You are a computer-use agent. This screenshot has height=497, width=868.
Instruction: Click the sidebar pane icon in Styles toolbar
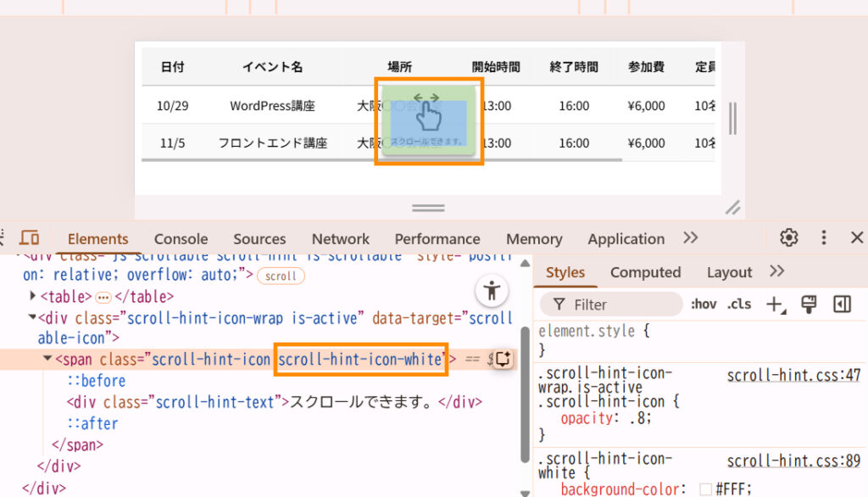842,304
